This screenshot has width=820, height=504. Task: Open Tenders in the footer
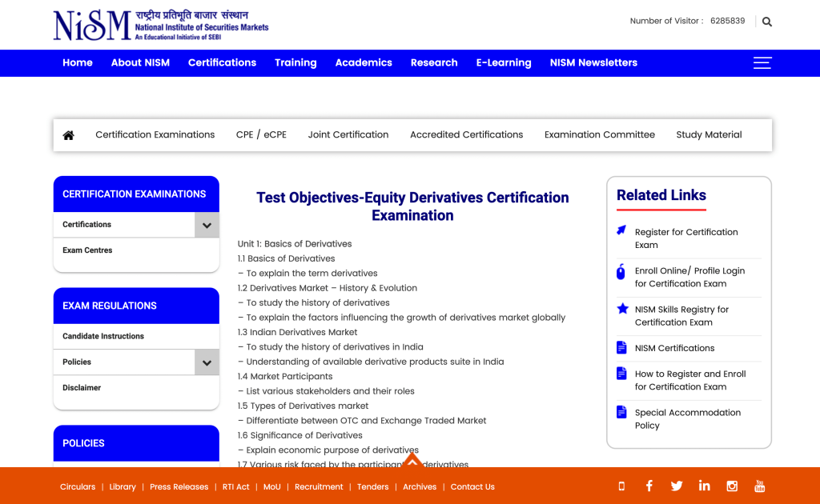tap(373, 486)
